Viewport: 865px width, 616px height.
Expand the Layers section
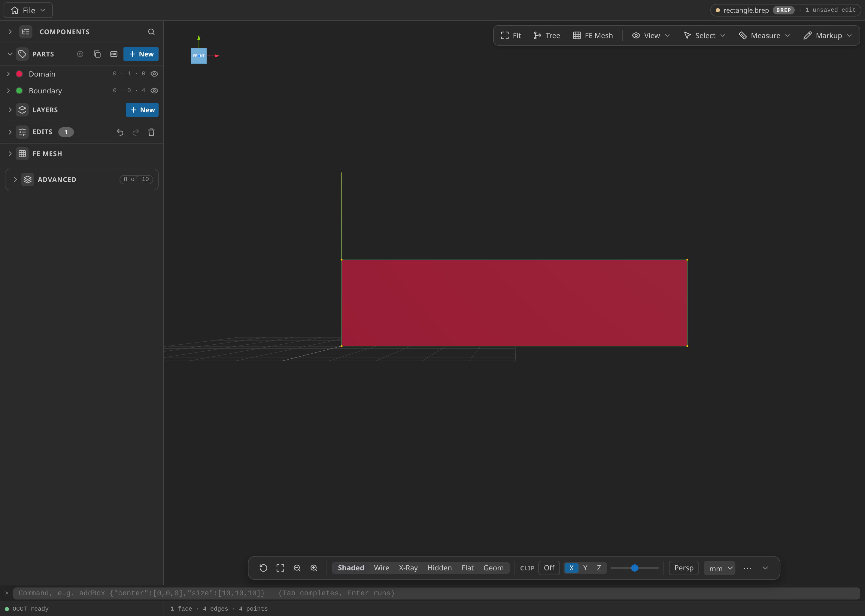point(10,110)
